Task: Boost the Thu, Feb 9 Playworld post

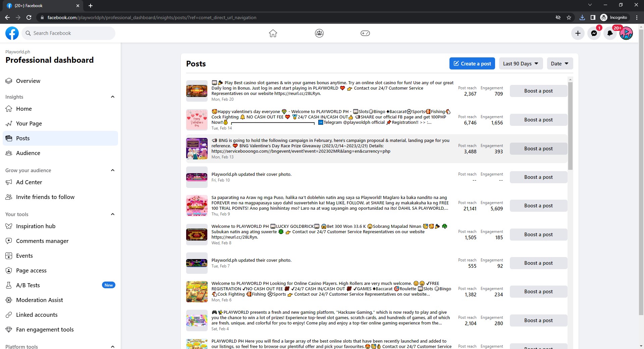Action: [x=538, y=206]
